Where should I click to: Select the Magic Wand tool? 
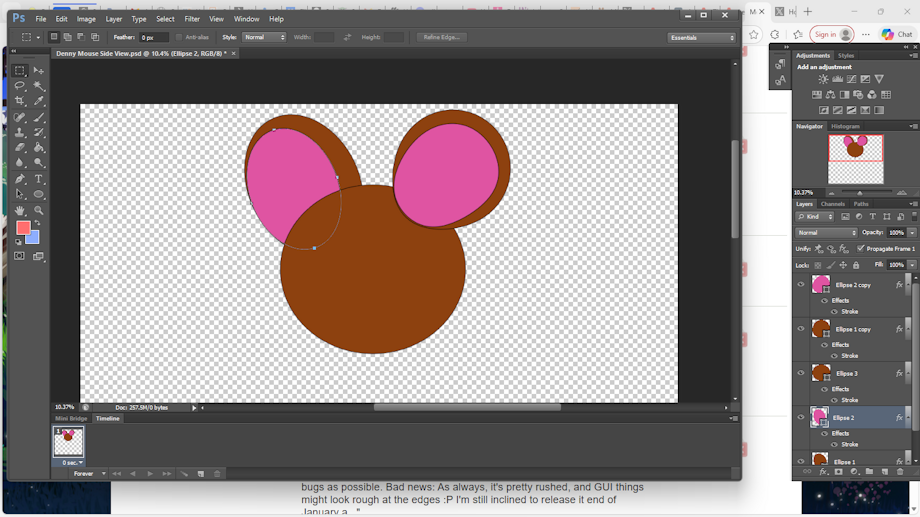click(x=39, y=86)
